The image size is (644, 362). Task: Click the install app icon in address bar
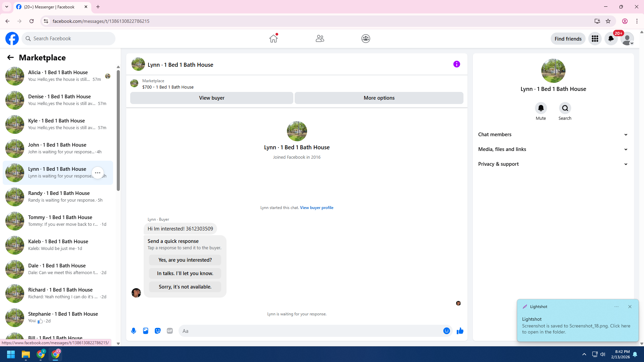(597, 21)
